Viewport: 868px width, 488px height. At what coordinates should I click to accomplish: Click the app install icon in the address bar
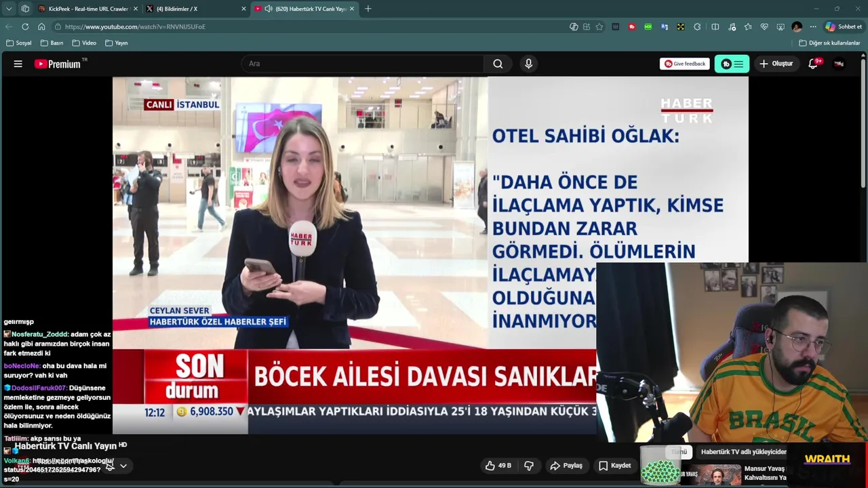(587, 26)
